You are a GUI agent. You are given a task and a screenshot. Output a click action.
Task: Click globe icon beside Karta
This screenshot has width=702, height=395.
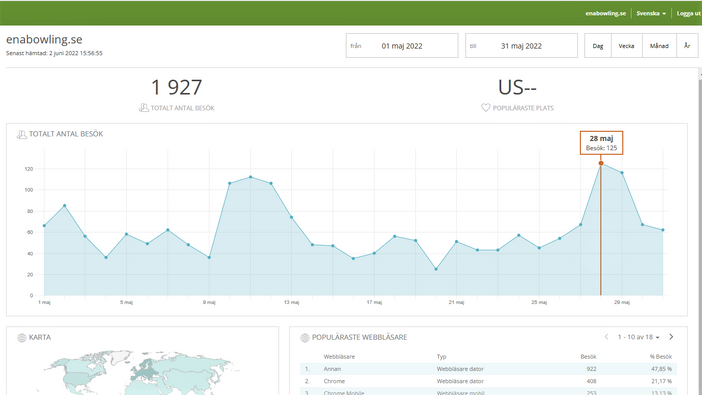[21, 338]
